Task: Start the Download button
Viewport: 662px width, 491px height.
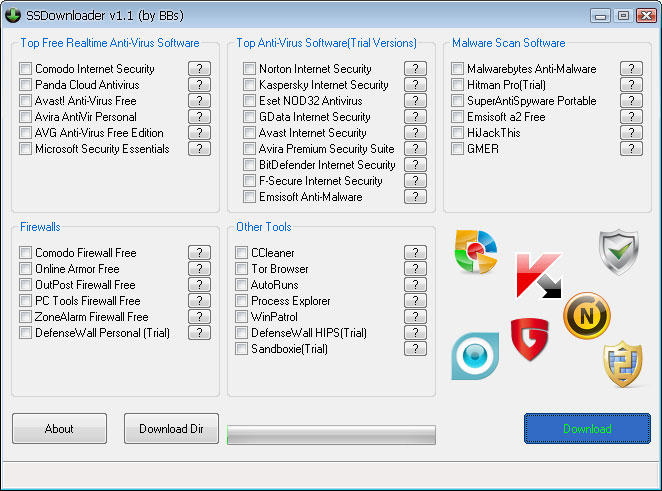Action: [587, 429]
